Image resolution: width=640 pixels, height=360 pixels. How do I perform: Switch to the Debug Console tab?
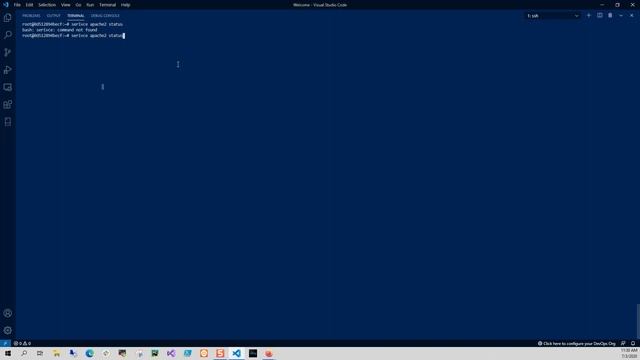click(x=105, y=16)
